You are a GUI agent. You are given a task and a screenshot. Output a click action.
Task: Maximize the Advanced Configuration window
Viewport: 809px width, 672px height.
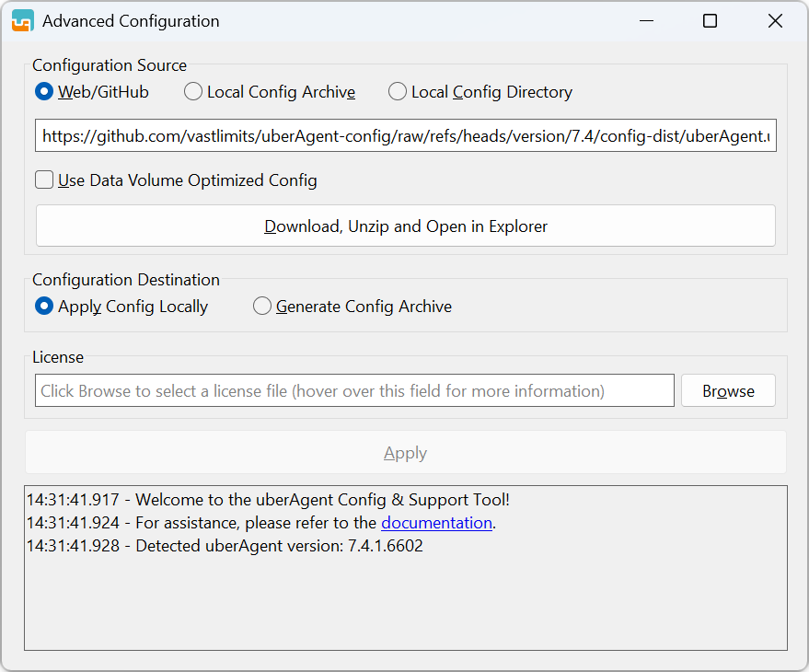710,20
